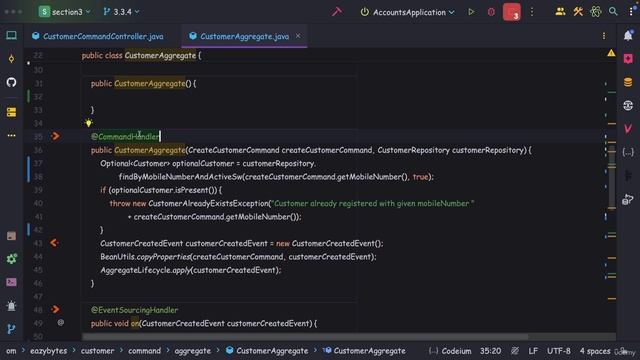Screen dimensions: 640x360
Task: Click the gutter annotation icon at line 49
Action: point(61,322)
